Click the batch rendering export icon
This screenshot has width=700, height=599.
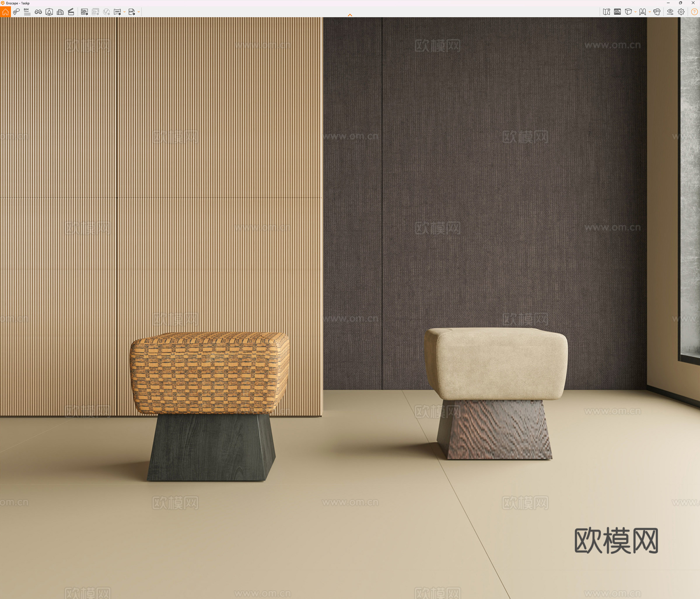[95, 12]
